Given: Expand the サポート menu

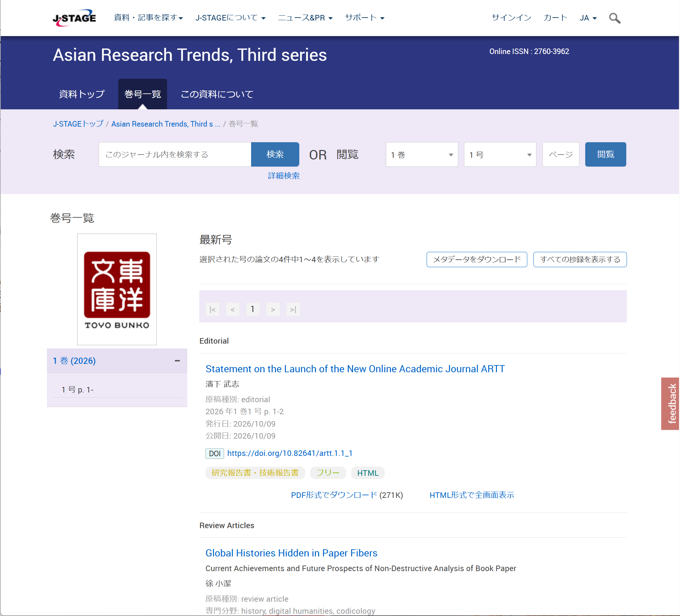Looking at the screenshot, I should coord(365,18).
